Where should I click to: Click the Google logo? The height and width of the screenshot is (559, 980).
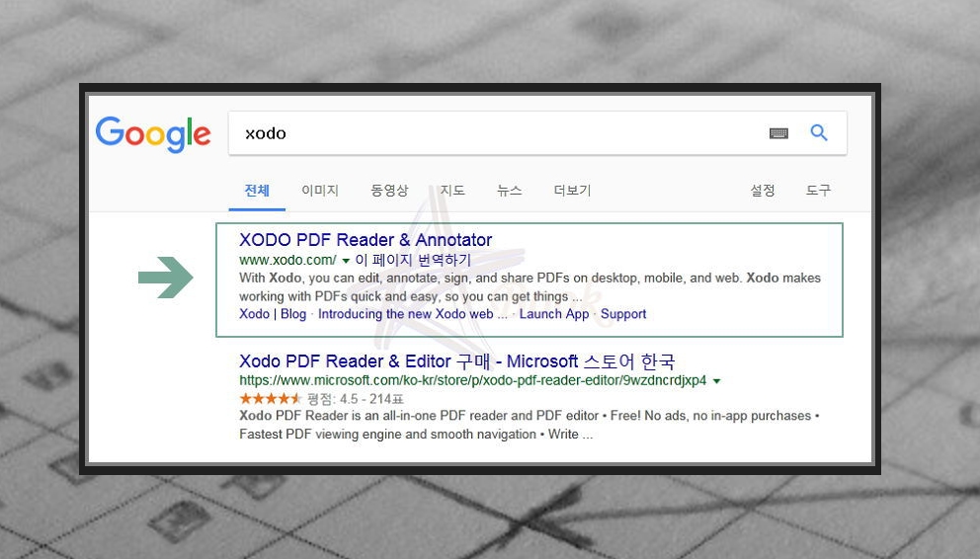pos(153,134)
